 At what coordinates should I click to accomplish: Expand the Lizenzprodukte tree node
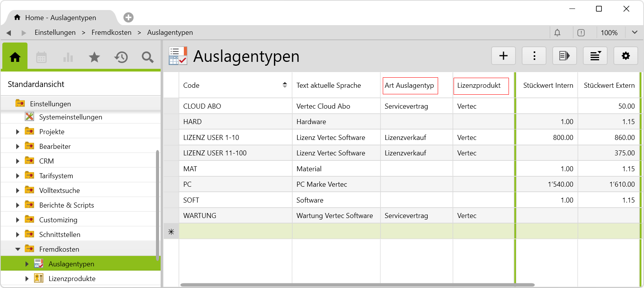point(27,279)
